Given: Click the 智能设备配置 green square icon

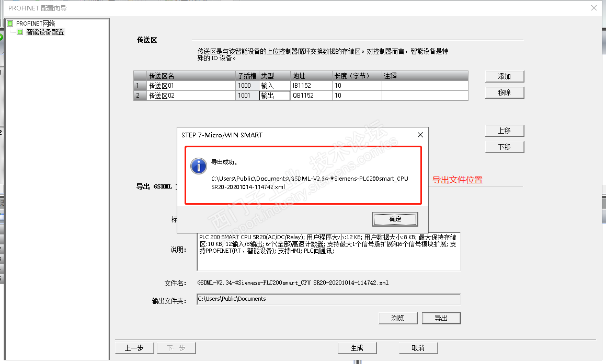Looking at the screenshot, I should (x=20, y=32).
